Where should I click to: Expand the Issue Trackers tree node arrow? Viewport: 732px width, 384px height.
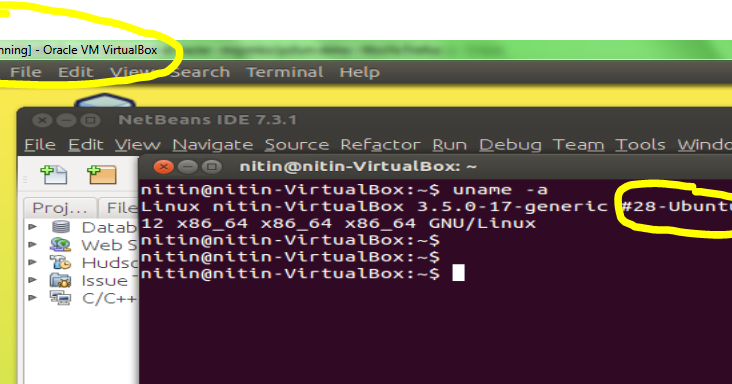click(x=33, y=280)
